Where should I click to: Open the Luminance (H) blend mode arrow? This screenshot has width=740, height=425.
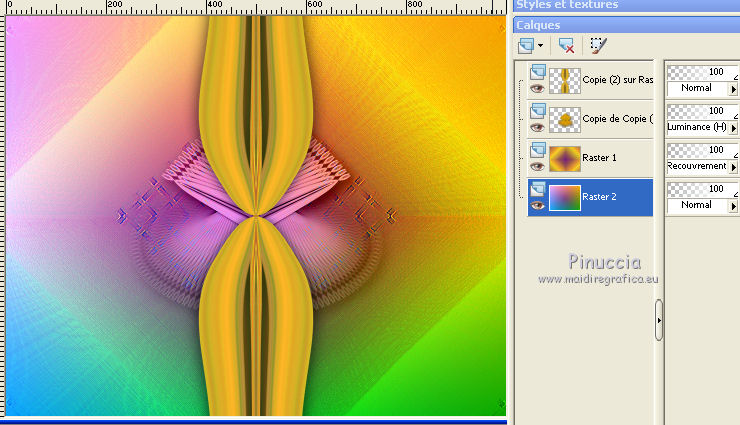point(733,128)
